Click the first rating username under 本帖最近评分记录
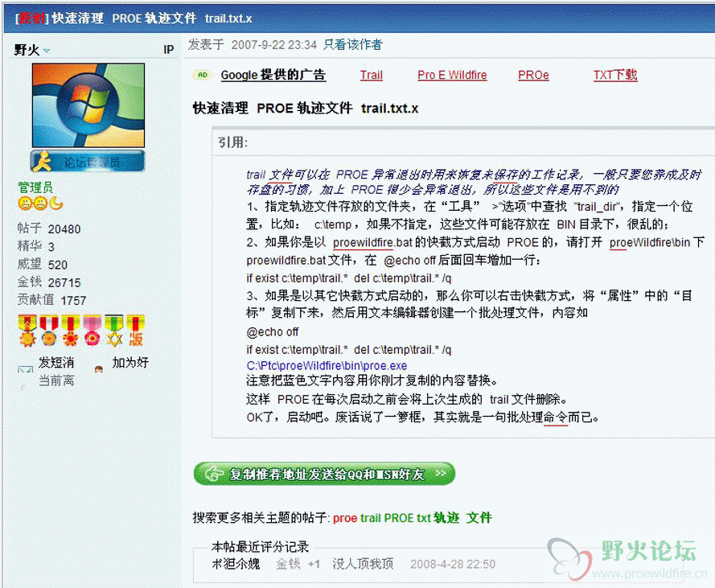 click(236, 565)
